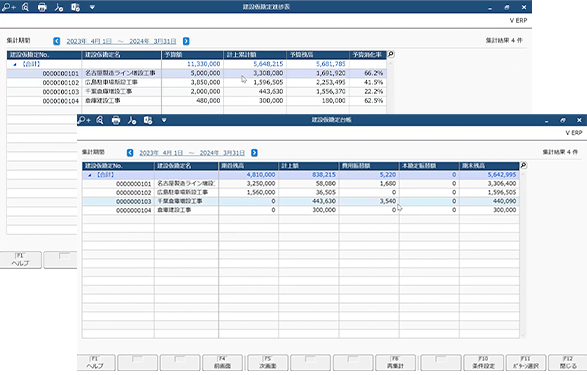The width and height of the screenshot is (587, 375).
Task: Click zoom-in magnifier icon in back window toolbar
Action: tap(9, 7)
